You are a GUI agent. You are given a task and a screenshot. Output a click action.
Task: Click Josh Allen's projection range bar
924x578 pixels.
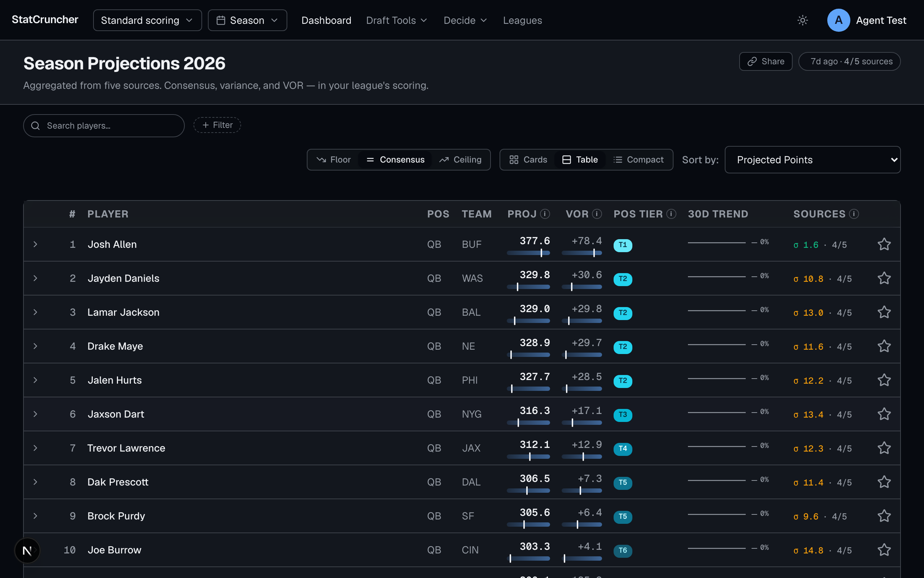click(x=528, y=253)
